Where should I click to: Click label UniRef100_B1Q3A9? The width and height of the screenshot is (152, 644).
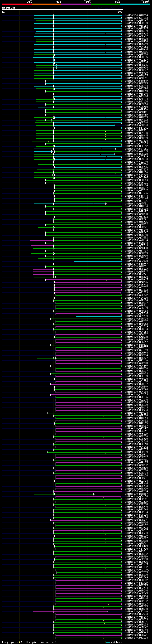(x=136, y=81)
